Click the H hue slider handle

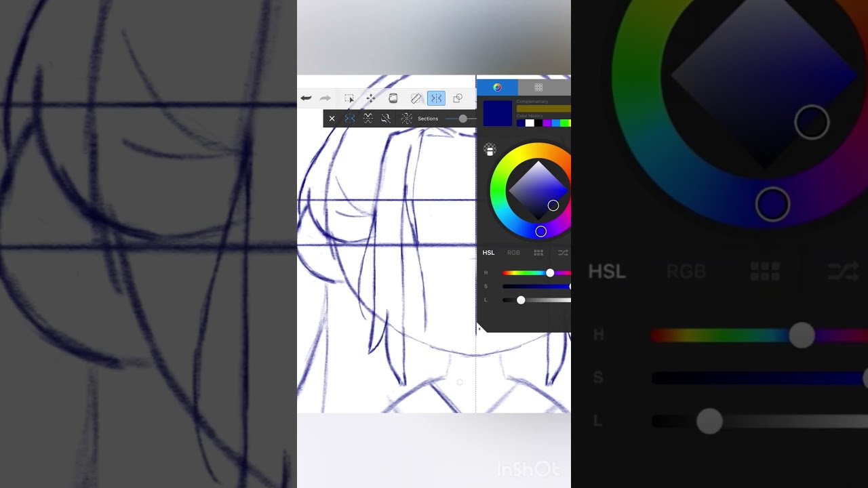click(x=550, y=272)
